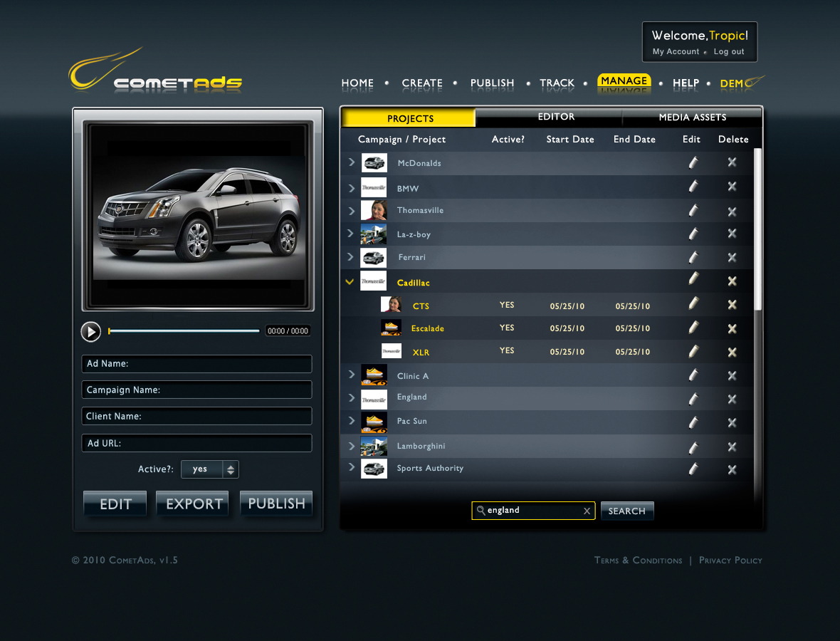Image resolution: width=840 pixels, height=641 pixels.
Task: Click the edit pencil for Pac Sun
Action: [693, 422]
